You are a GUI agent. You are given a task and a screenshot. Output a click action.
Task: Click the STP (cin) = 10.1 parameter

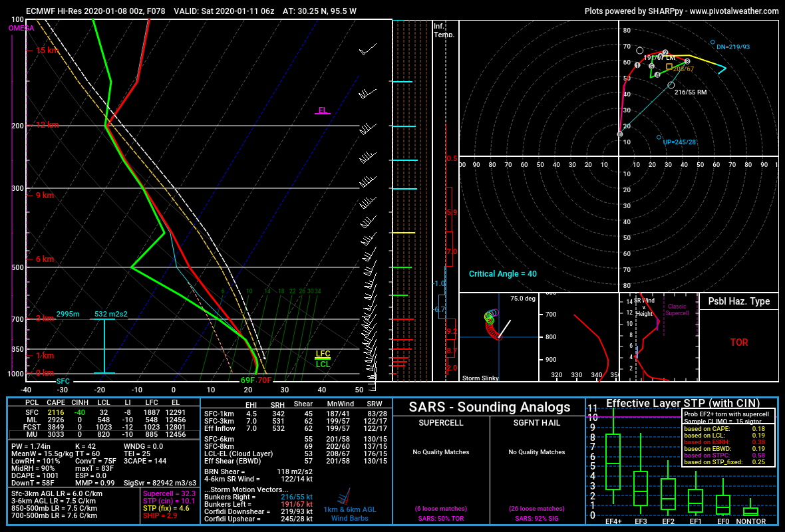[x=169, y=501]
